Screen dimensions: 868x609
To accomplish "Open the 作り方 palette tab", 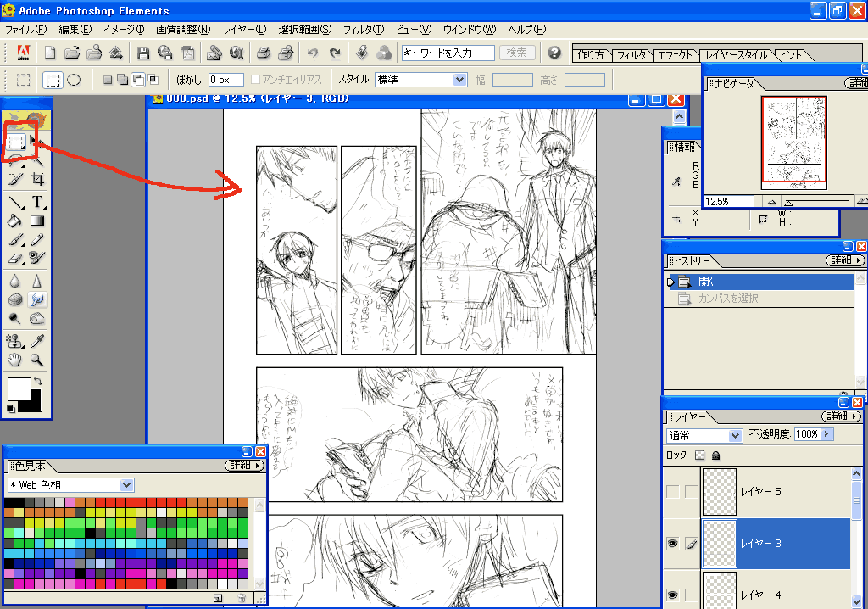I will point(591,55).
